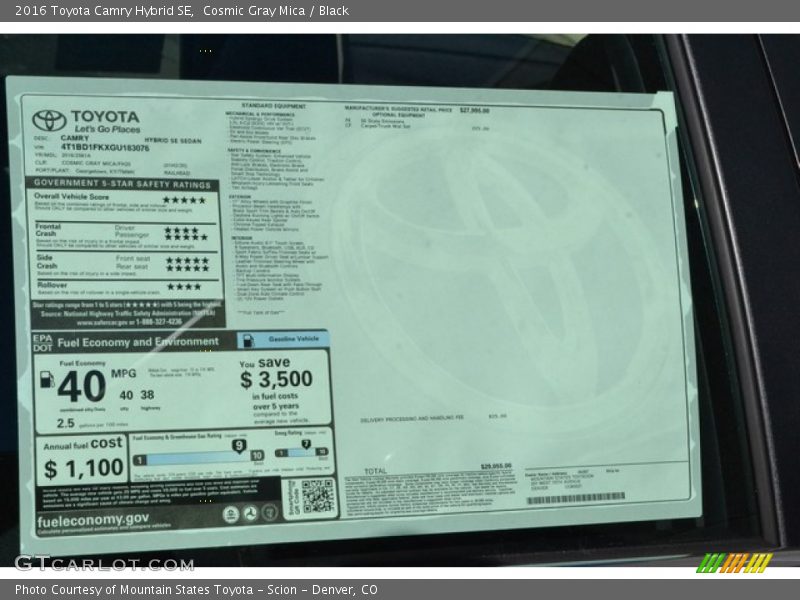Screen dimensions: 800x600
Task: Select the DOT logo at bottom of fuel label
Action: pyautogui.click(x=251, y=512)
